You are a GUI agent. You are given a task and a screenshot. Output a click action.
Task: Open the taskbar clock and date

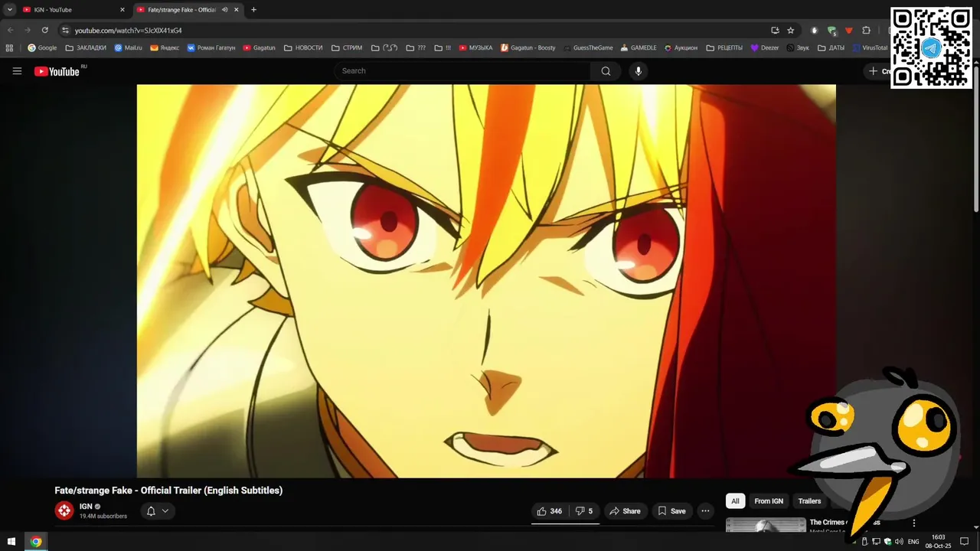(939, 542)
